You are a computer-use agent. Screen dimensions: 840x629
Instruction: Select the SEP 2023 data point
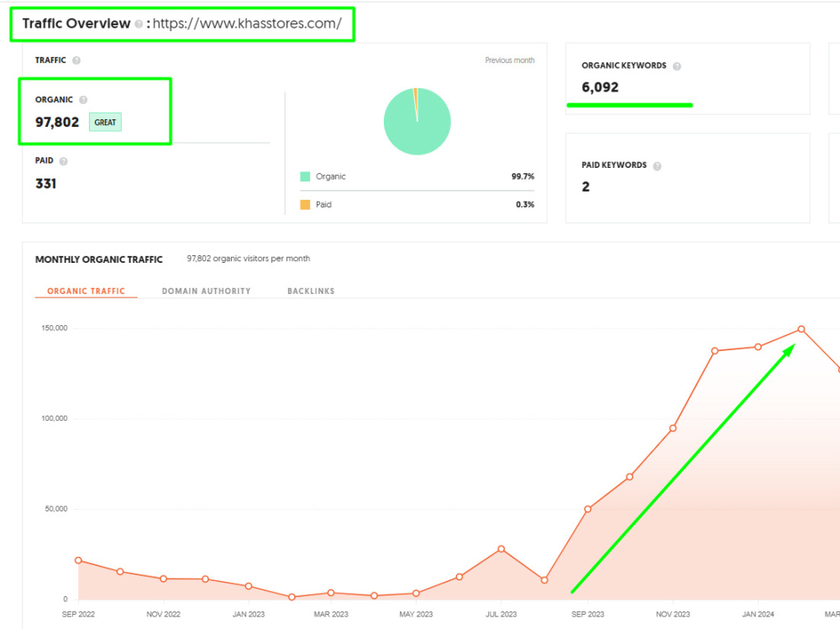588,509
